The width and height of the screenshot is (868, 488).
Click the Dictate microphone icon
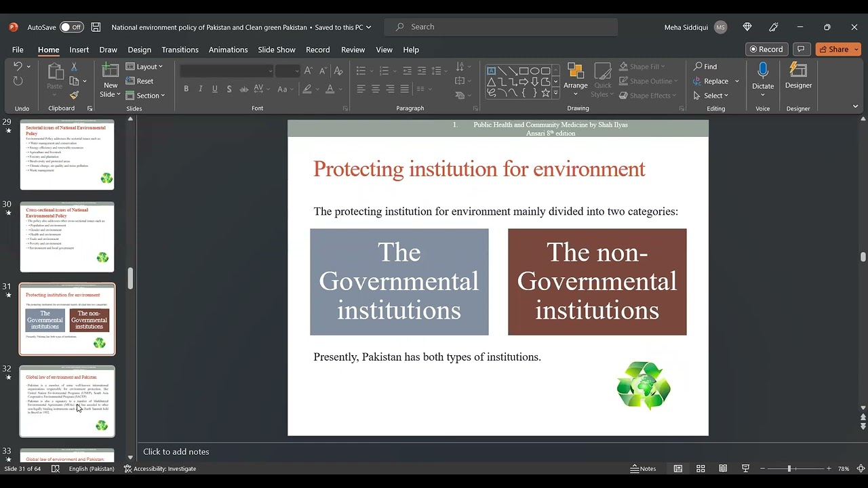point(763,70)
